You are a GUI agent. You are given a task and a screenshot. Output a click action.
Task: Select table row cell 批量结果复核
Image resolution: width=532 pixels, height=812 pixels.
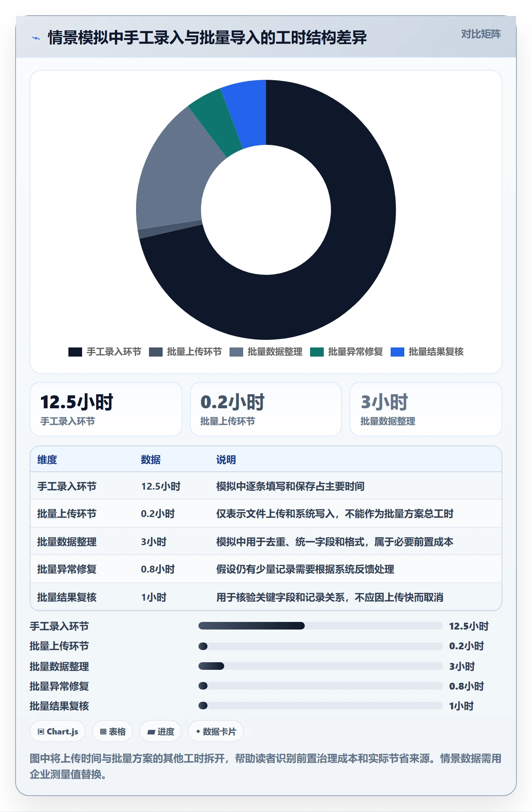67,597
